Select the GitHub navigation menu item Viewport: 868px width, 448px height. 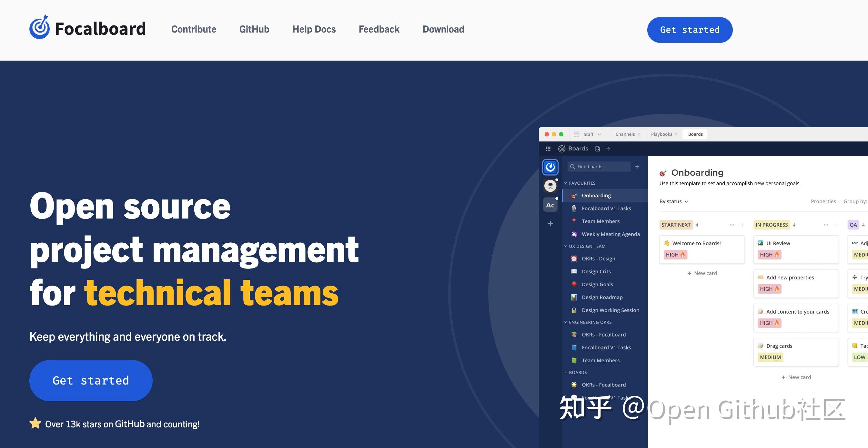tap(254, 28)
